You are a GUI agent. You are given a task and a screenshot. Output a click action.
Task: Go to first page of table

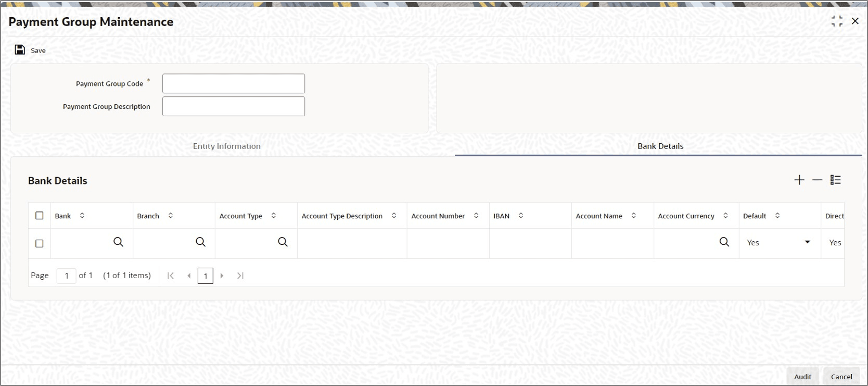(x=171, y=276)
